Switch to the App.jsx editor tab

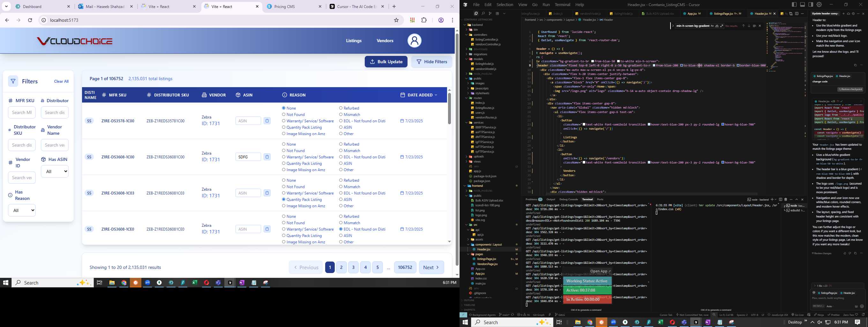[x=692, y=13]
